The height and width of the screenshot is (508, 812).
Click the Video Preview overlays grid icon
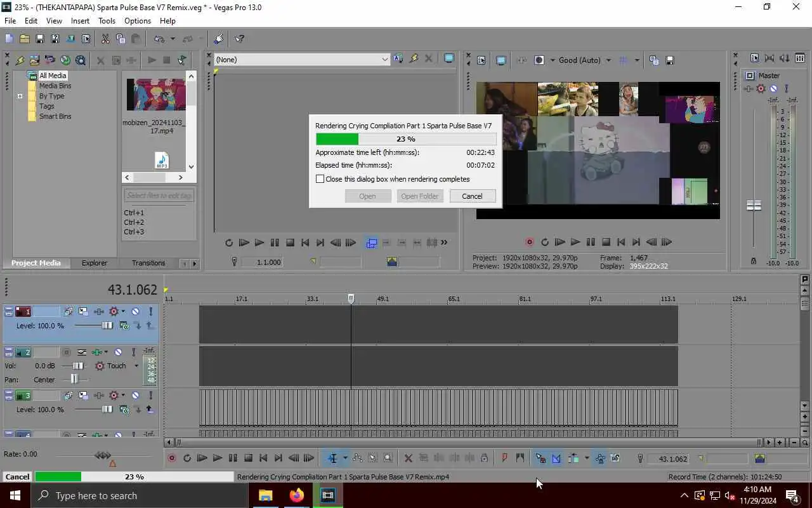623,60
